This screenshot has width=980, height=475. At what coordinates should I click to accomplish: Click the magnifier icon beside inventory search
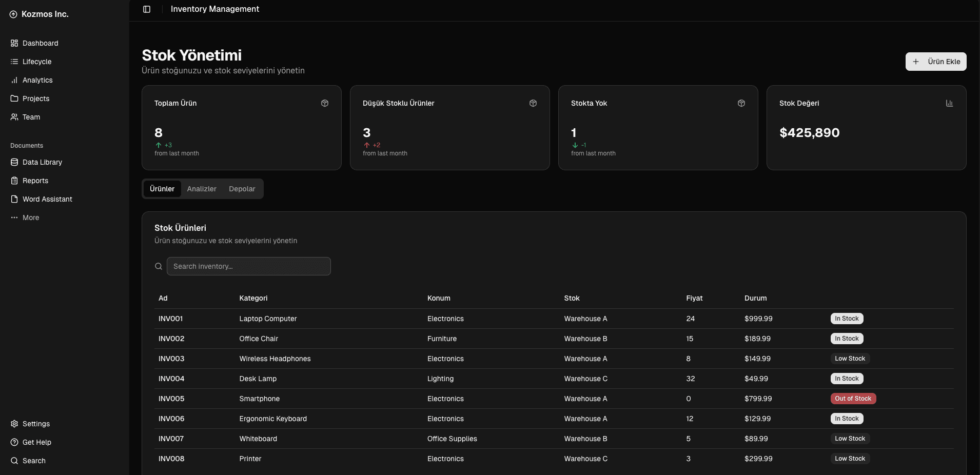[x=159, y=266]
